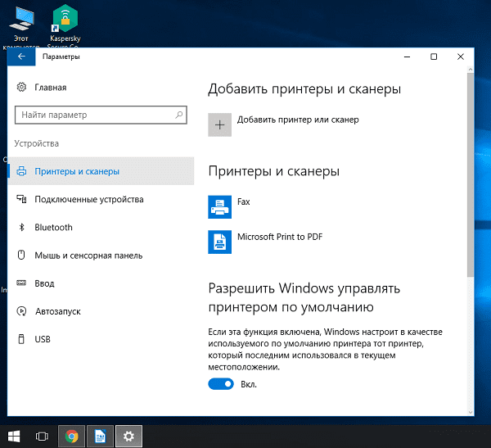The width and height of the screenshot is (491, 448).
Task: Disable the default printer management toggle
Action: tap(221, 384)
